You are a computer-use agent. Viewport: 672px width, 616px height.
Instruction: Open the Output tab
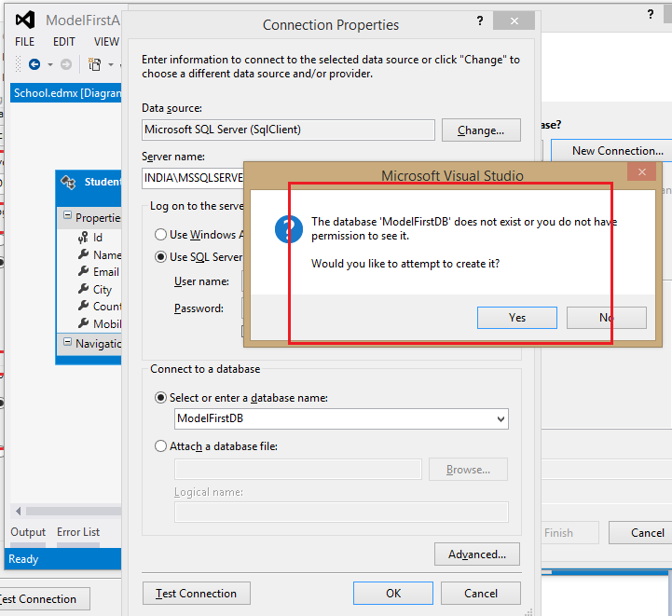(x=28, y=532)
